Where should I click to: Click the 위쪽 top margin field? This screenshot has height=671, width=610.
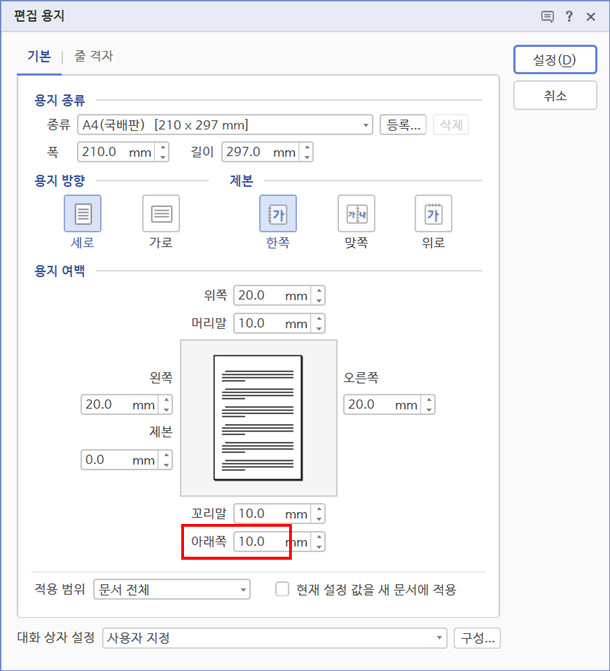click(x=274, y=295)
